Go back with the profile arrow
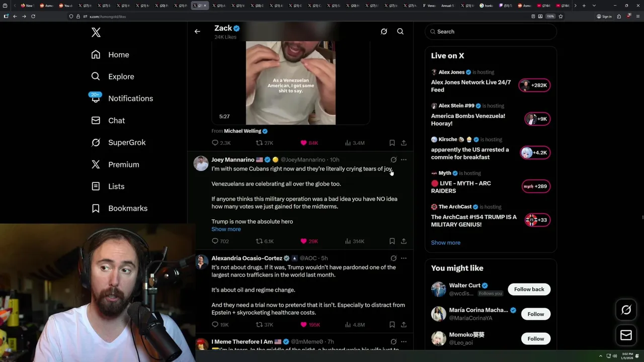The width and height of the screenshot is (644, 362). tap(197, 32)
